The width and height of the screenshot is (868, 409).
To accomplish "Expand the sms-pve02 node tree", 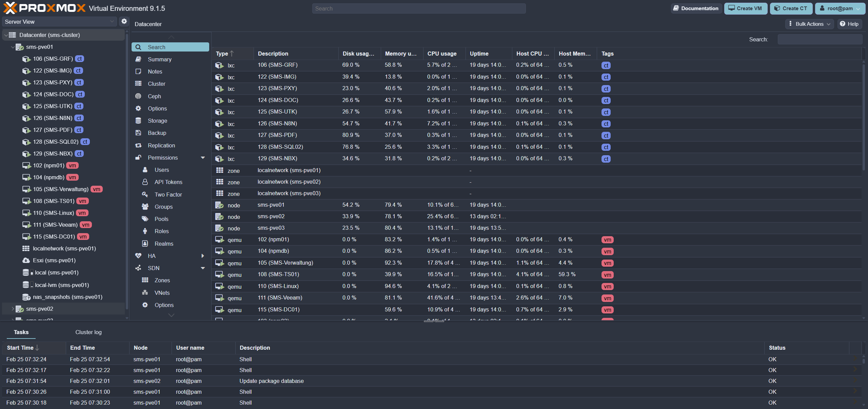I will point(13,309).
